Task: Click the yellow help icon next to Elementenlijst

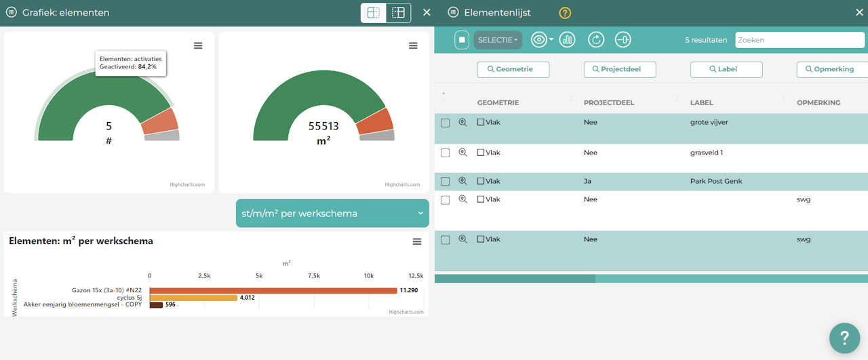Action: point(565,13)
